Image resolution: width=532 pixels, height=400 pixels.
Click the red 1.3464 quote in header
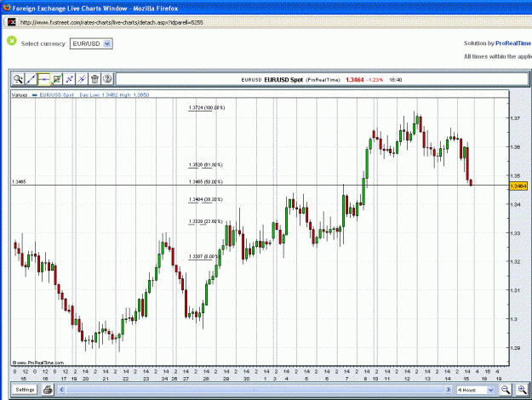tap(355, 80)
